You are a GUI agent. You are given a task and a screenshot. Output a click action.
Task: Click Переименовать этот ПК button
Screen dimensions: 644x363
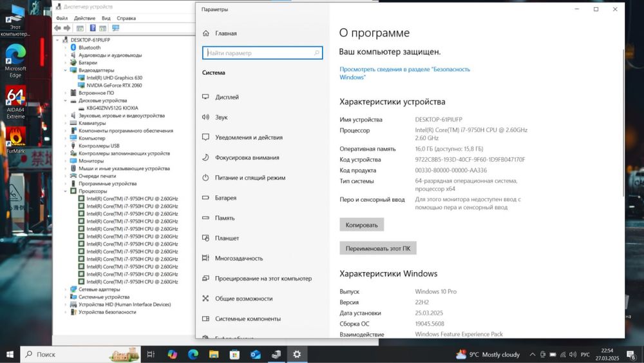click(x=378, y=248)
